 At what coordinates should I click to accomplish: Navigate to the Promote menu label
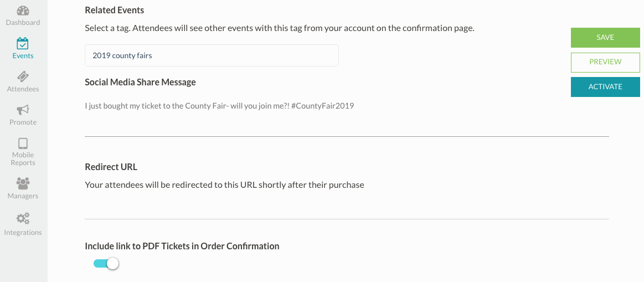click(23, 122)
